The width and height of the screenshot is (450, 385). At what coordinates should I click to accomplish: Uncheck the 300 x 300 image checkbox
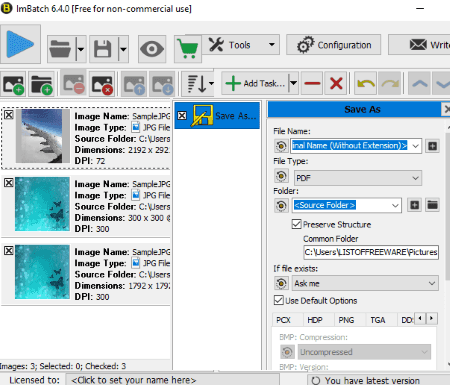point(9,183)
